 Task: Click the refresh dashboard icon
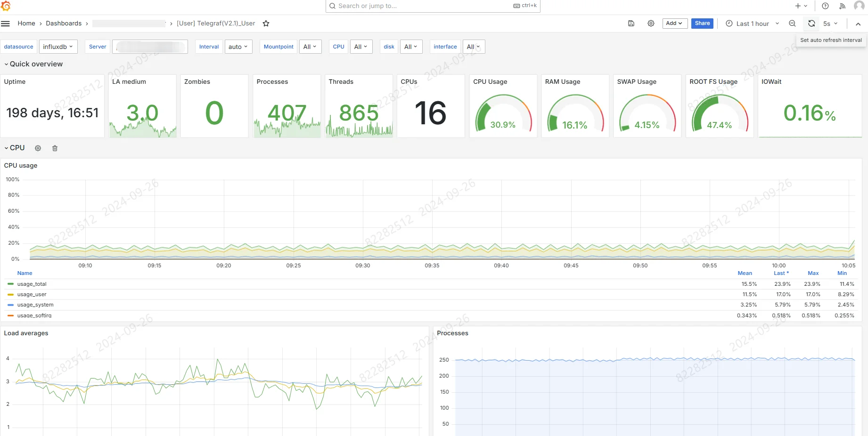click(811, 24)
